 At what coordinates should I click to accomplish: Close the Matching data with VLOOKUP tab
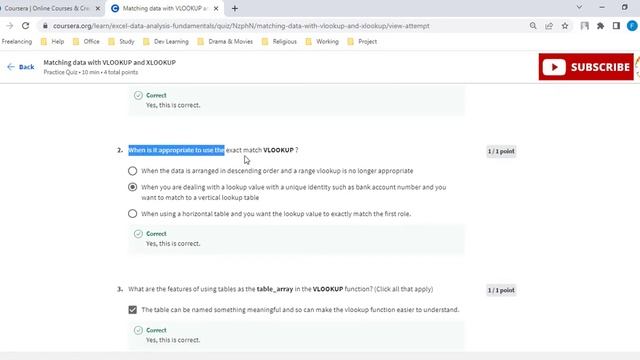216,8
